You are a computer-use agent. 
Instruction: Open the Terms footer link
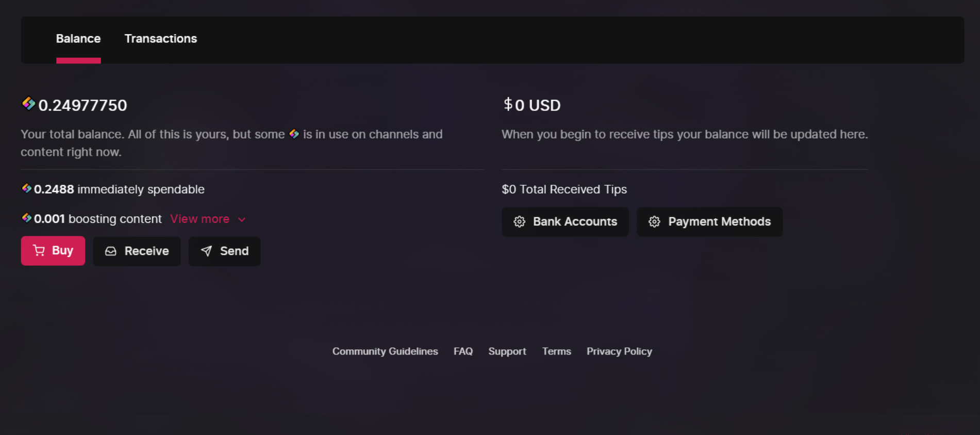pos(557,351)
